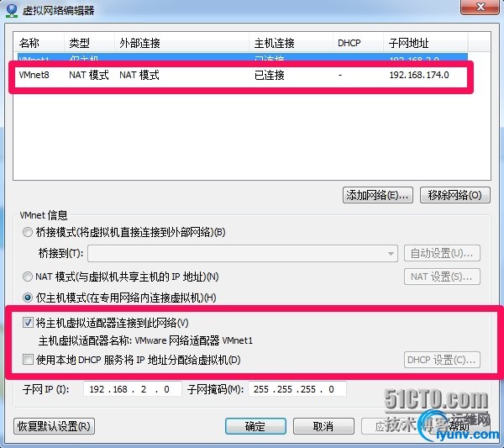The width and height of the screenshot is (504, 448).
Task: Sort by 名称 column header
Action: pos(39,43)
